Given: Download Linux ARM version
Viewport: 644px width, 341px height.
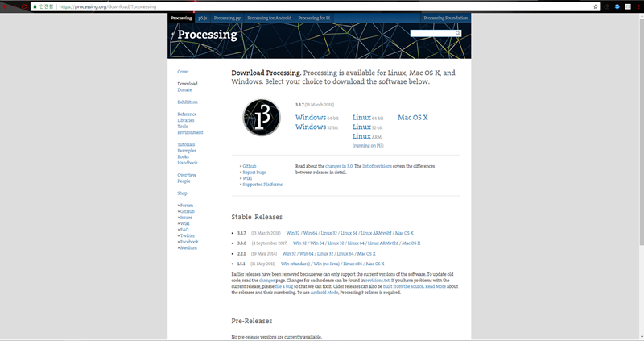Looking at the screenshot, I should [x=367, y=136].
